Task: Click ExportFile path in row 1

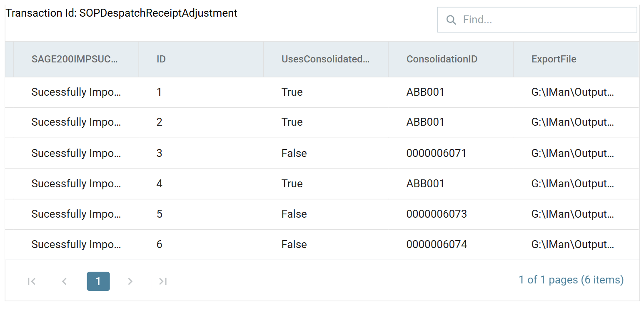Action: (573, 92)
